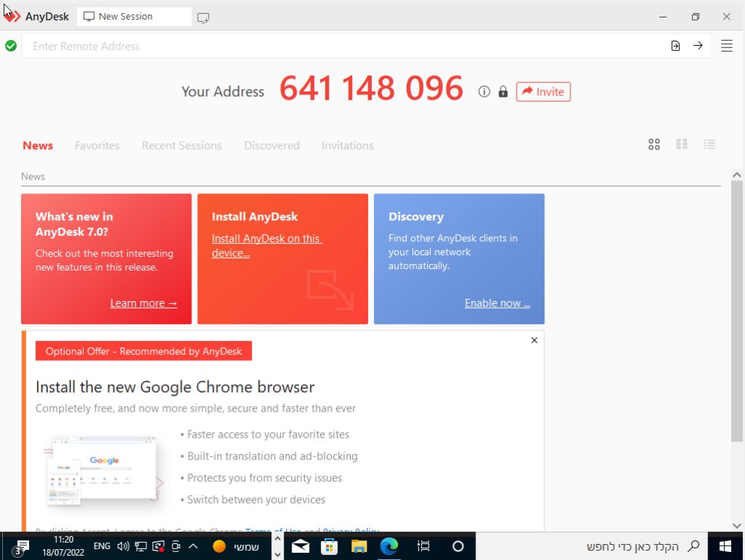Click the What's new in AnyDesk 7.0 card title
Screen dimensions: 745x560
click(75, 224)
